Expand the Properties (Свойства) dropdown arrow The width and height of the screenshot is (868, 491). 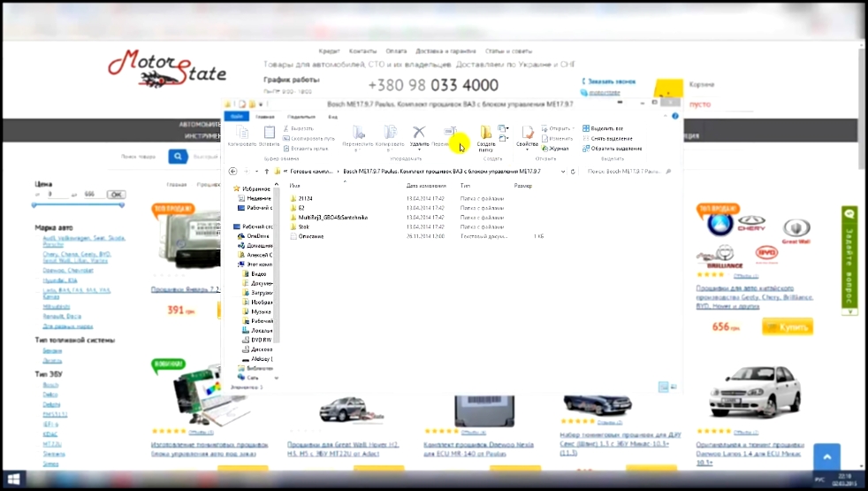coord(527,150)
